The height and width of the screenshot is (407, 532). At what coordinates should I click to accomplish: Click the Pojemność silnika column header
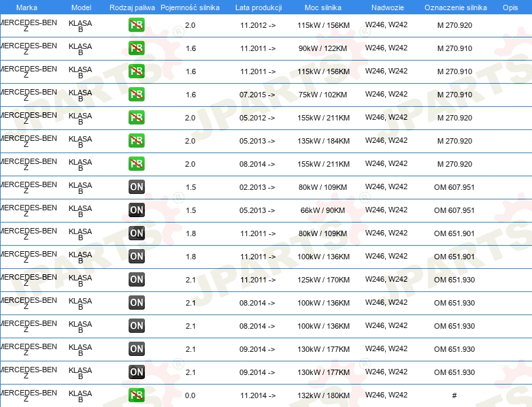pos(190,7)
